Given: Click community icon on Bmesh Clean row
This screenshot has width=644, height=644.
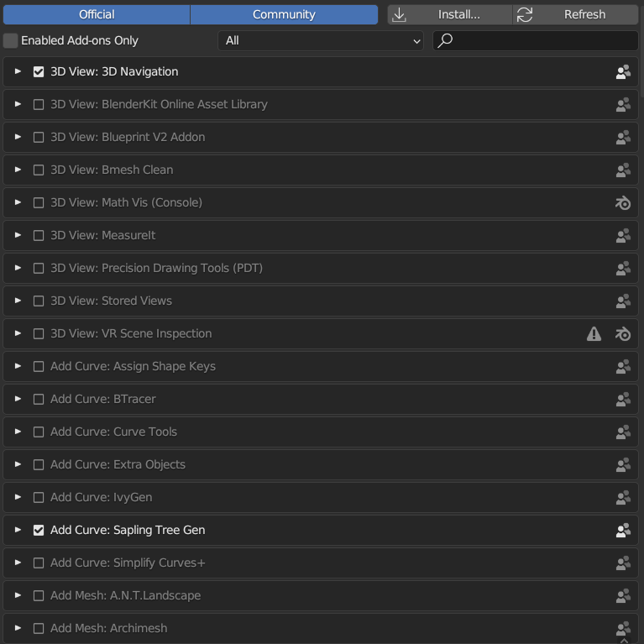Looking at the screenshot, I should pos(623,170).
